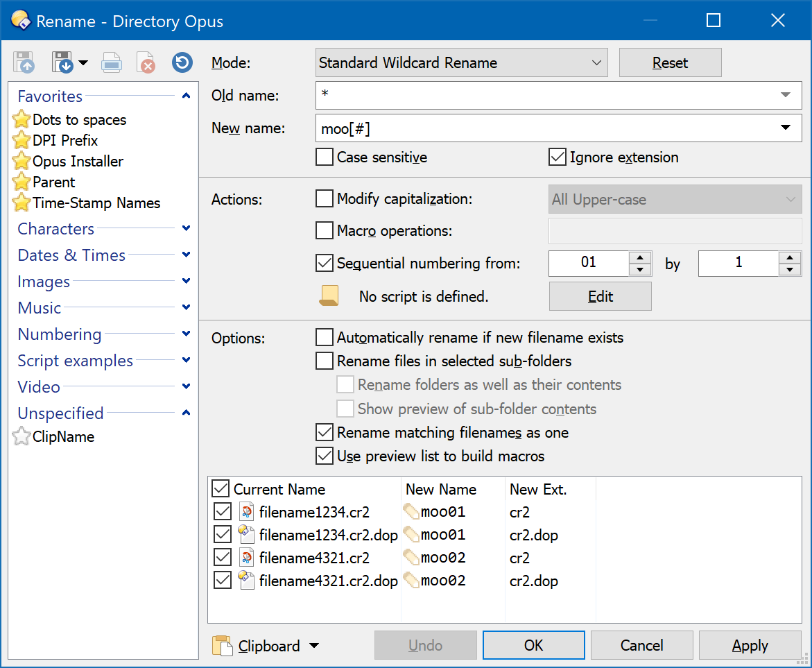Click the star icon beside DPI Prefix
Screen dimensions: 812x668
point(21,140)
